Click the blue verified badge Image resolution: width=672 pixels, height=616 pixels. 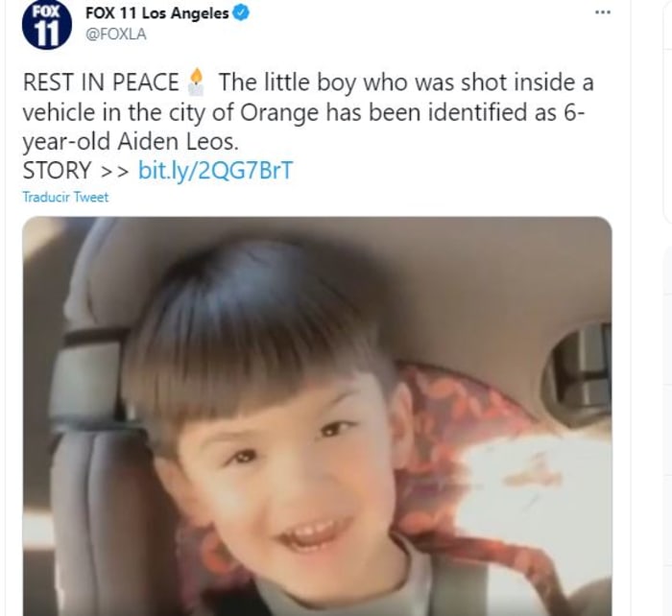241,13
